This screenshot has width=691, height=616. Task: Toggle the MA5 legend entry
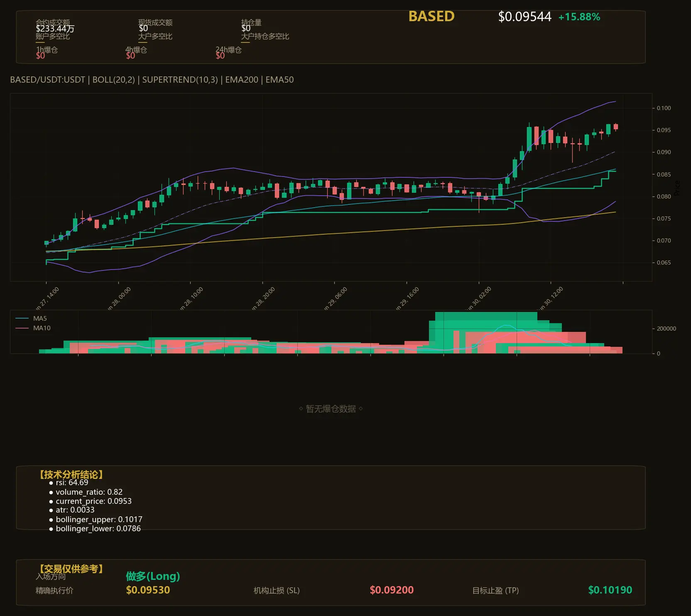(31, 319)
